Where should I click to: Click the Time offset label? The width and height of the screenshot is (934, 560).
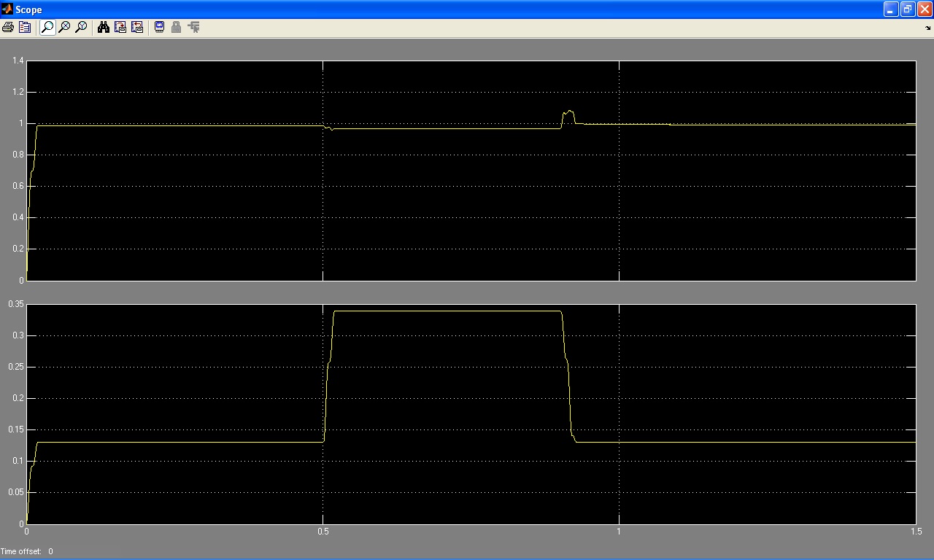(21, 551)
